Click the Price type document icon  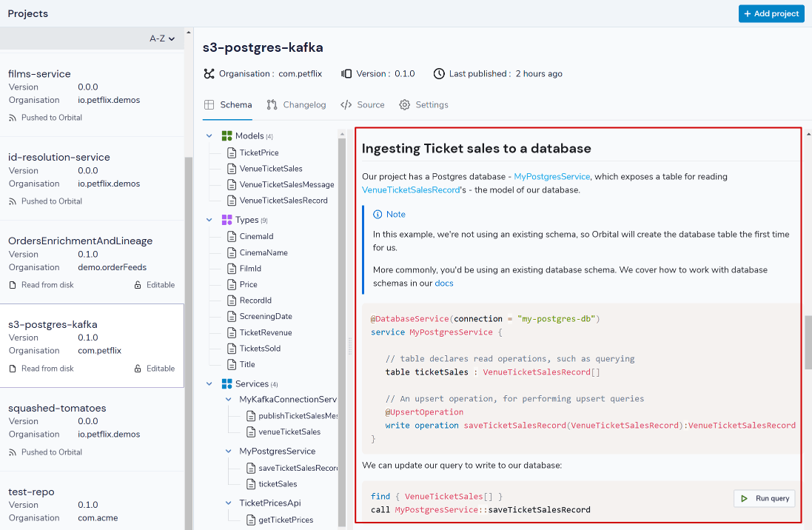[x=232, y=284]
